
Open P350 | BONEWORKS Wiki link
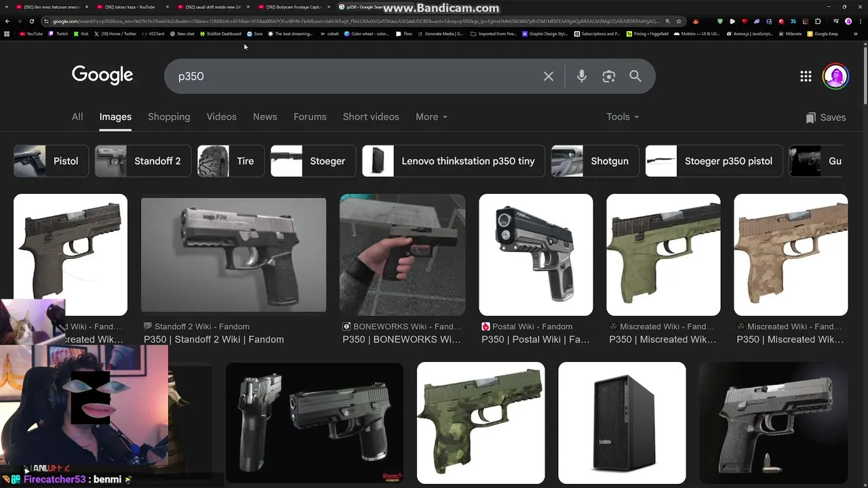401,340
